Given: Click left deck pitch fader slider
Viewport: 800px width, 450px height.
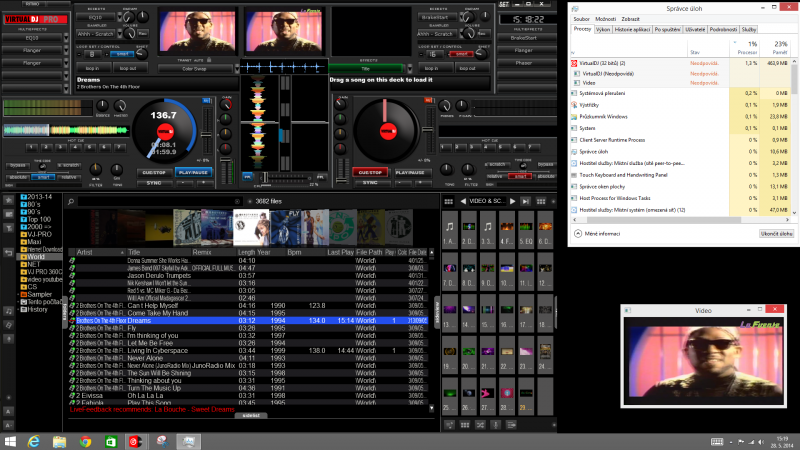Looking at the screenshot, I should point(206,135).
